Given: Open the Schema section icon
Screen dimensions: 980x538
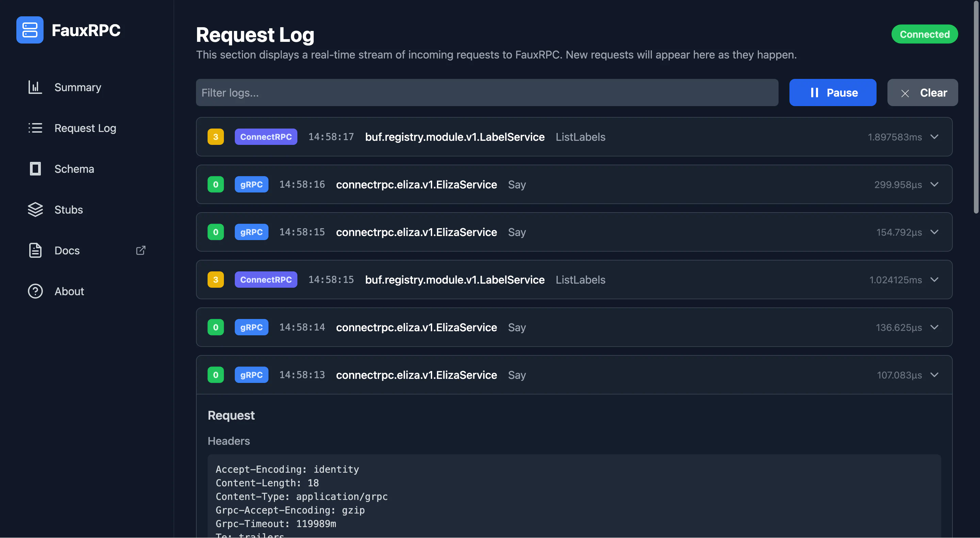Looking at the screenshot, I should pos(35,169).
